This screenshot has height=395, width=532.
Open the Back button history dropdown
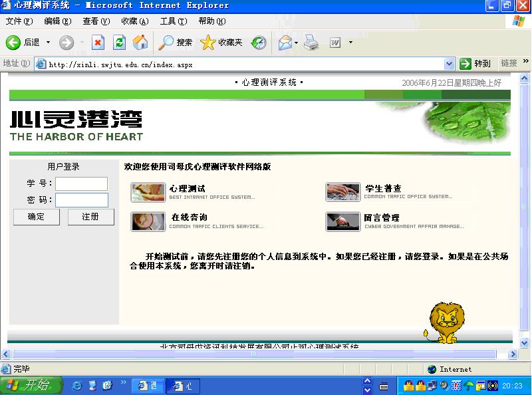tap(48, 43)
